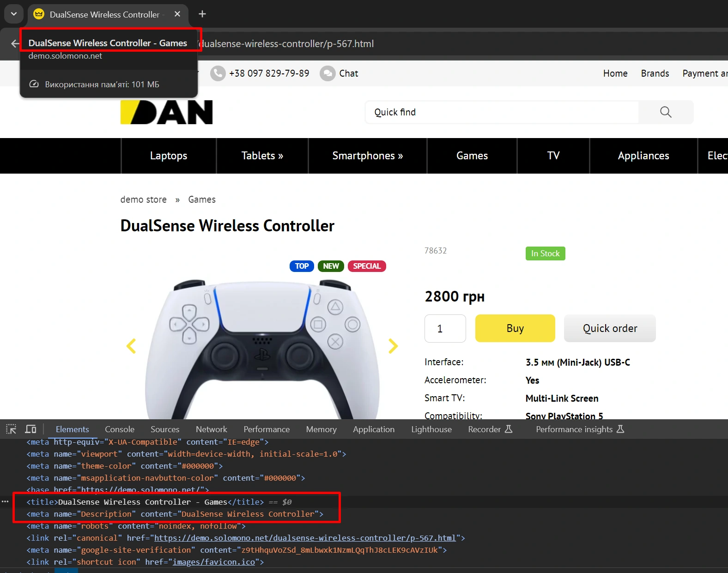728x573 pixels.
Task: Click the magnifier search icon
Action: pyautogui.click(x=665, y=112)
